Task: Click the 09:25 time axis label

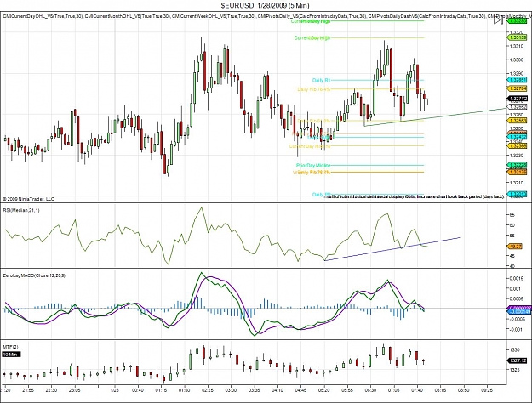Action: (487, 390)
